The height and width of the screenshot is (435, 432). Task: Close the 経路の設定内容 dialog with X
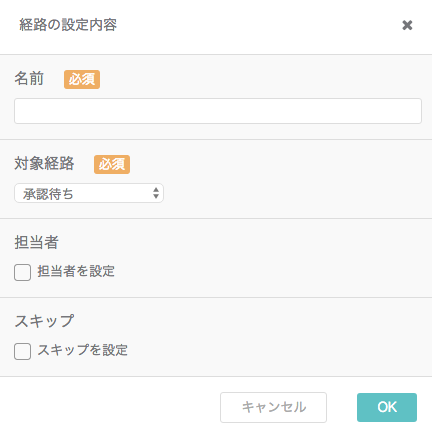tap(407, 25)
